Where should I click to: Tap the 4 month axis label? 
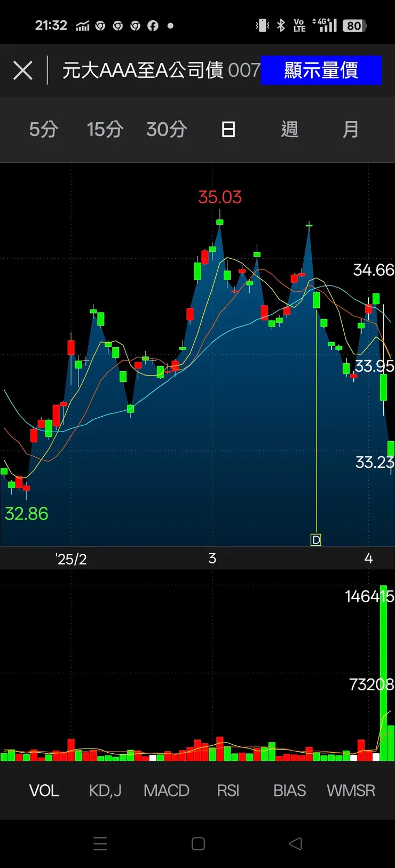coord(368,559)
